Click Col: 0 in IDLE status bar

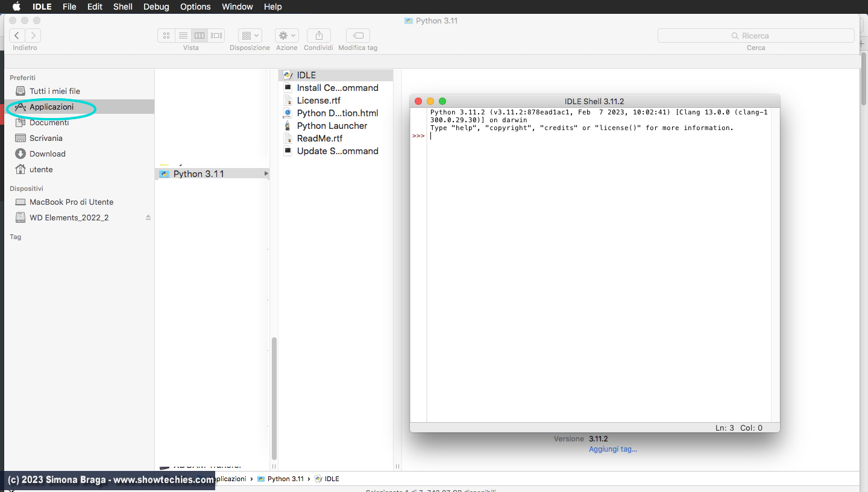(751, 428)
